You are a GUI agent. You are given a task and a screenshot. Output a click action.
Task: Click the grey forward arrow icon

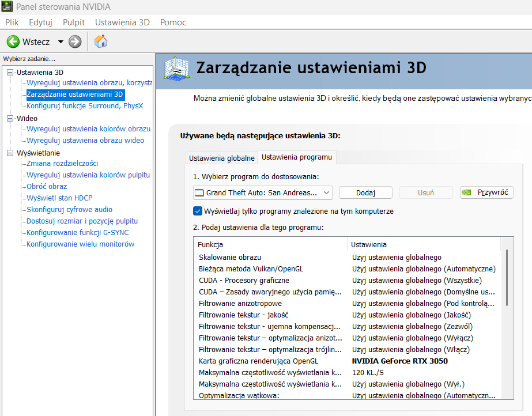pos(75,41)
